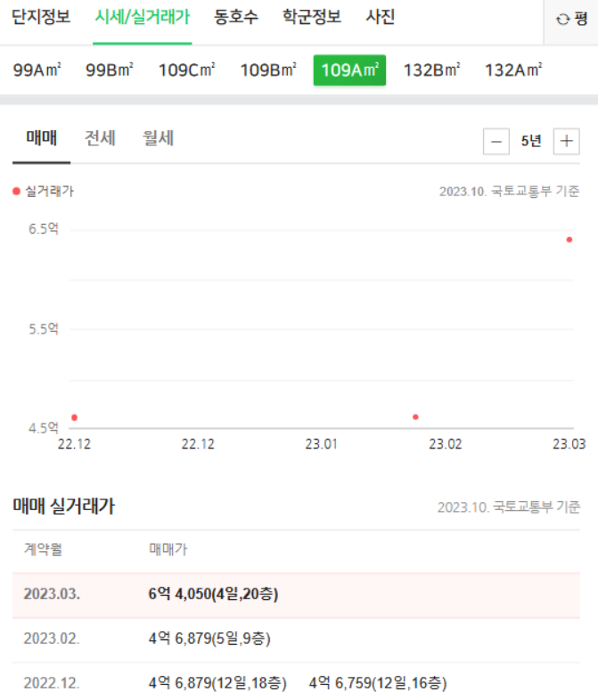Click the highlighted 109A㎡ area button
Image resolution: width=598 pixels, height=700 pixels.
[x=349, y=70]
